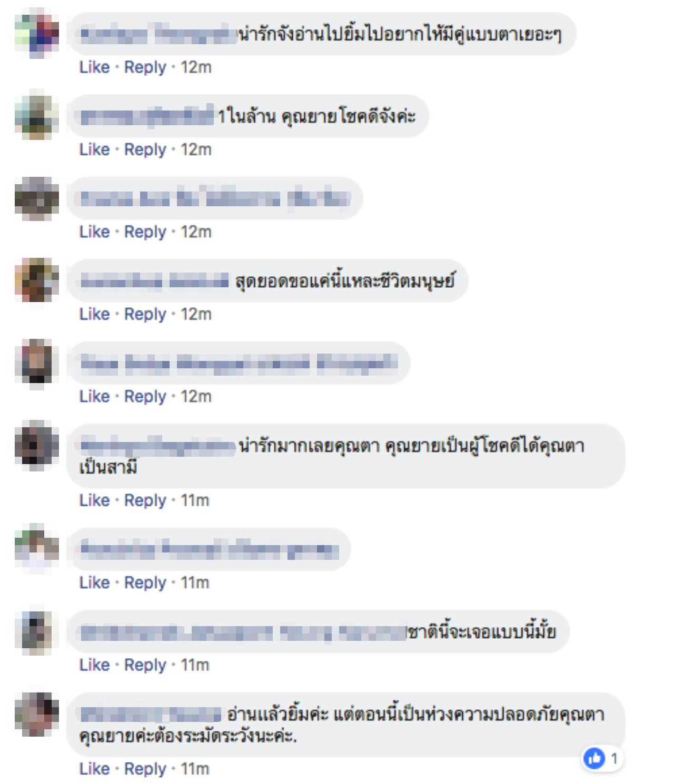Image resolution: width=674 pixels, height=784 pixels.
Task: Reply to the comment 'ชาตินี้จะเจอแบบนี้มั้ย'
Action: [x=145, y=665]
